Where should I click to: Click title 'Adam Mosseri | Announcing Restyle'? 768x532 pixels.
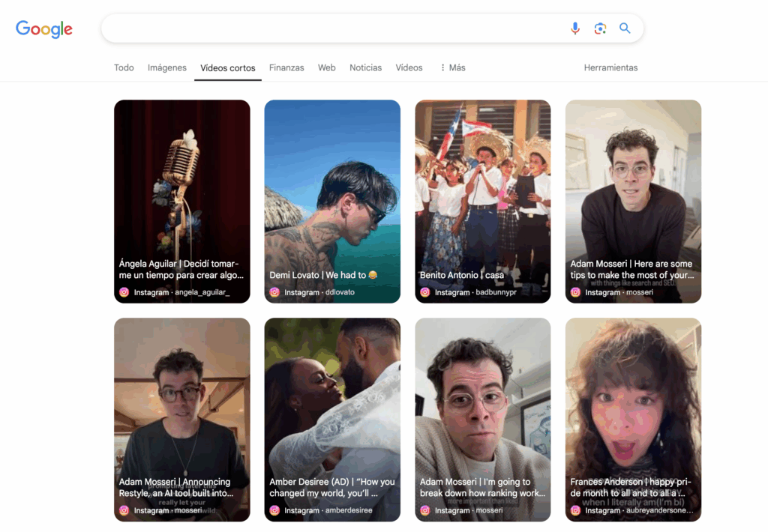176,488
